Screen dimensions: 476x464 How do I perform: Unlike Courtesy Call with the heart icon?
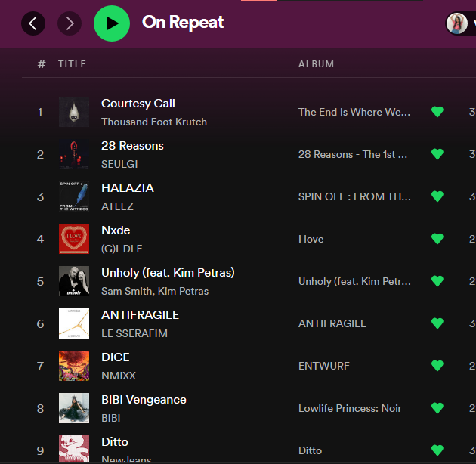[x=437, y=112]
